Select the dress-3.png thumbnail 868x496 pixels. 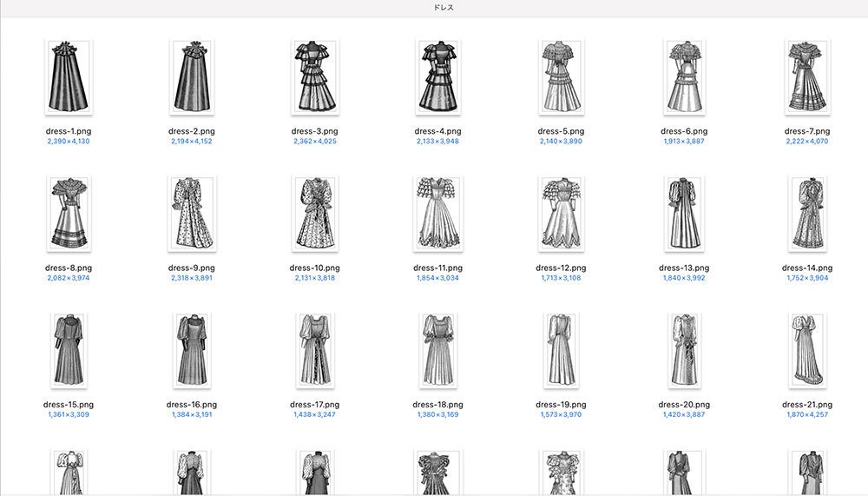click(x=314, y=77)
